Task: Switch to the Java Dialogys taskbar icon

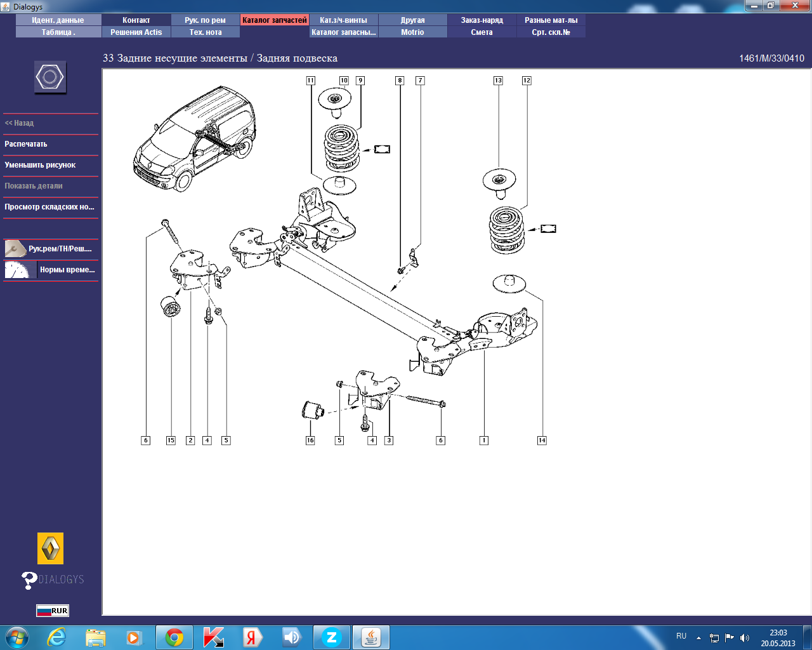Action: [371, 637]
